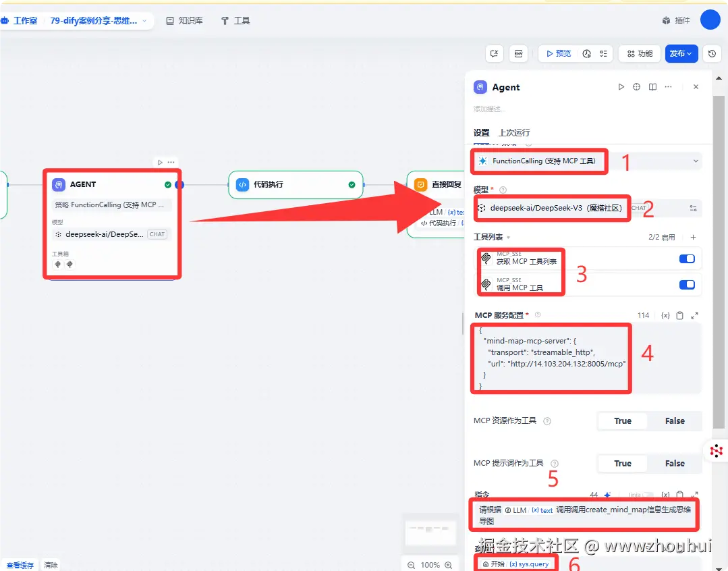Image resolution: width=728 pixels, height=571 pixels.
Task: Click the prompt generator sparkle icon for 指令
Action: [x=607, y=495]
